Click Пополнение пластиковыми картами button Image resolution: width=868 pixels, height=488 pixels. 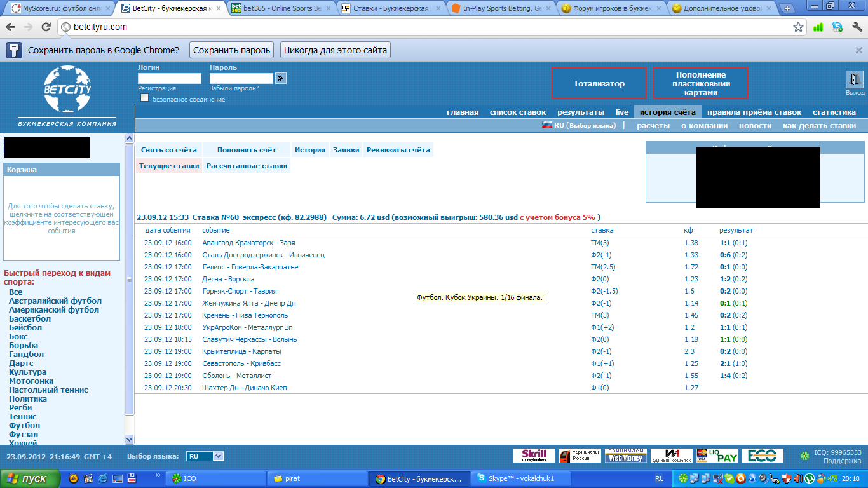point(701,83)
